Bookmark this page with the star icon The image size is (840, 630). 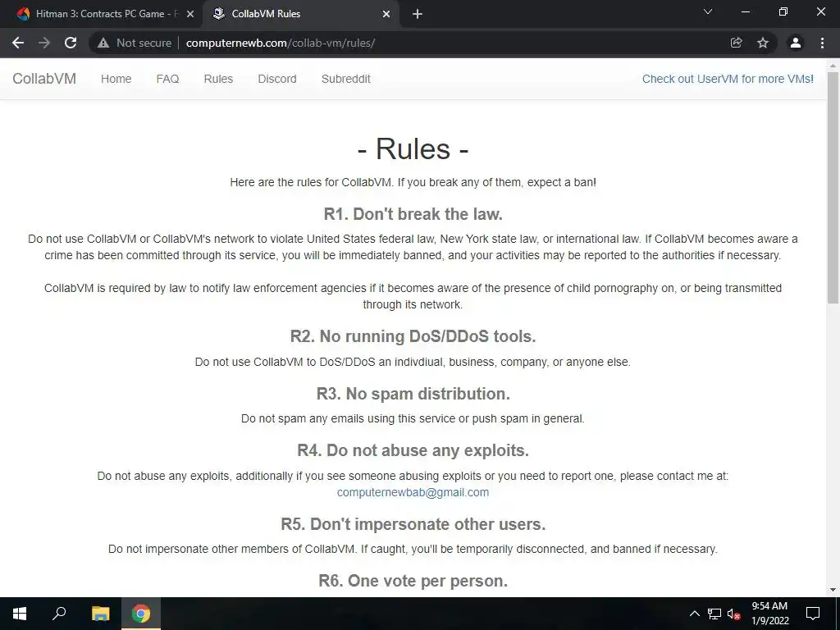(x=763, y=43)
